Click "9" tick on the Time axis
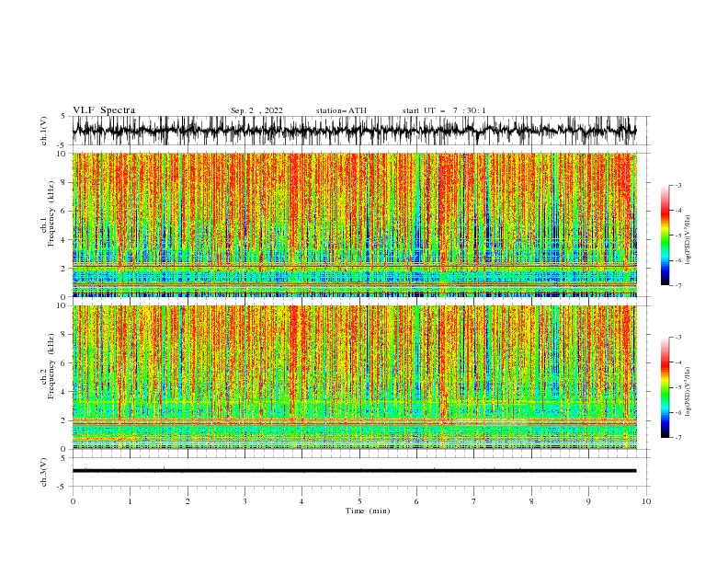 (589, 501)
